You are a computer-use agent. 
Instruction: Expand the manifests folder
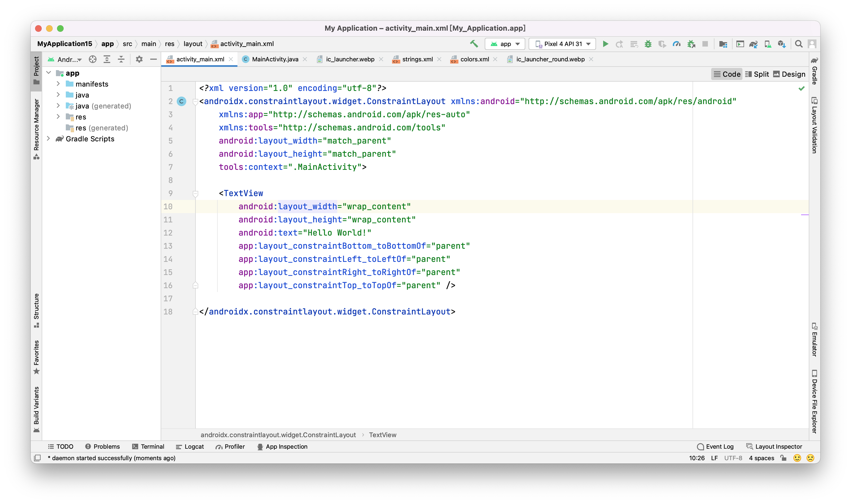58,84
